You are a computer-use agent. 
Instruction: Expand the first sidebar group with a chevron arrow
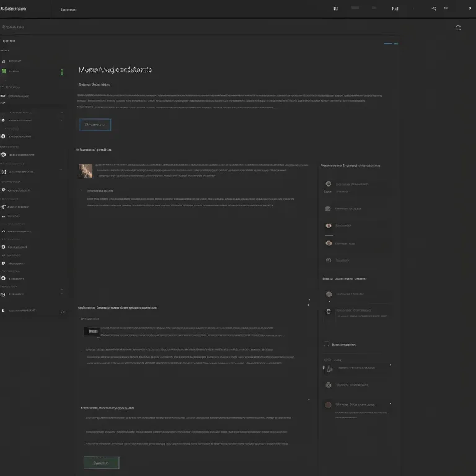click(62, 112)
